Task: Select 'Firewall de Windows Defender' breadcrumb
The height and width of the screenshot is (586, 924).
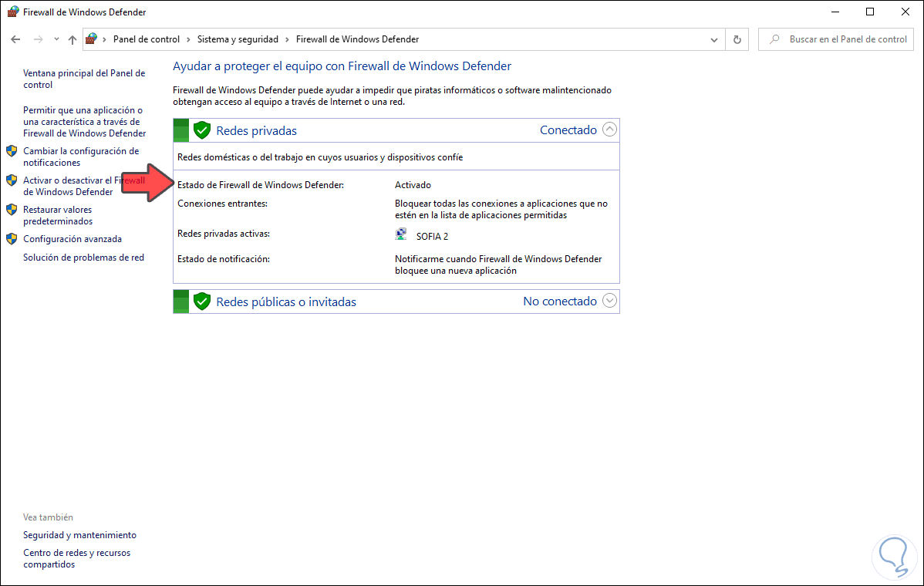Action: click(x=357, y=39)
